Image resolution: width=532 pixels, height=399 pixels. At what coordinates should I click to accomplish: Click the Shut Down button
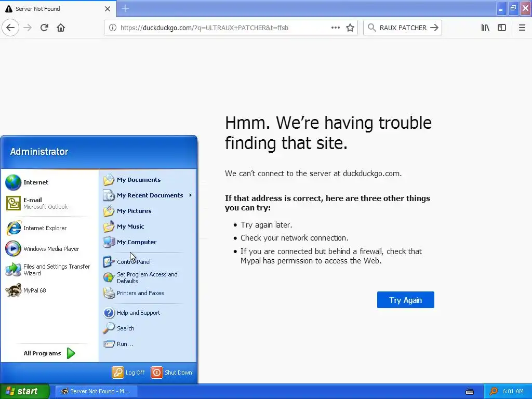171,373
